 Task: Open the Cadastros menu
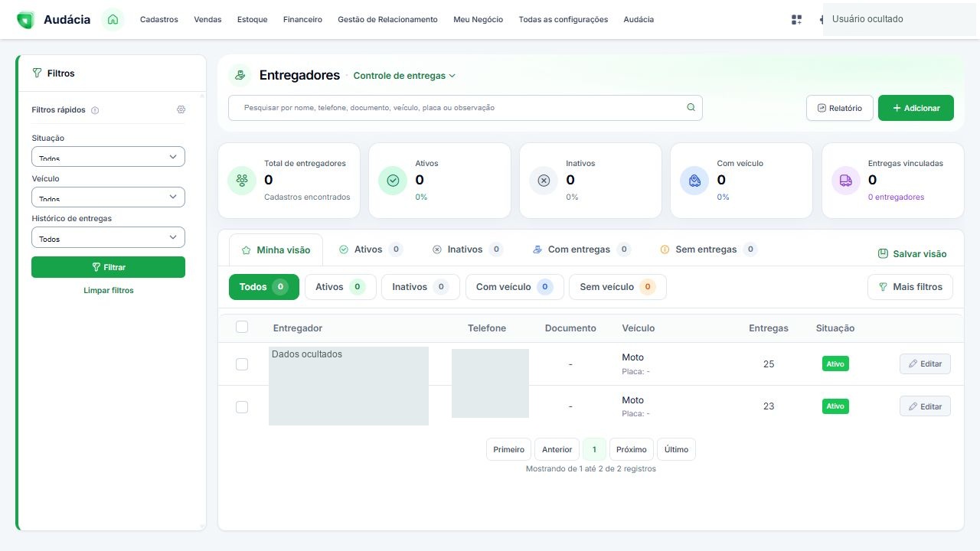tap(159, 20)
